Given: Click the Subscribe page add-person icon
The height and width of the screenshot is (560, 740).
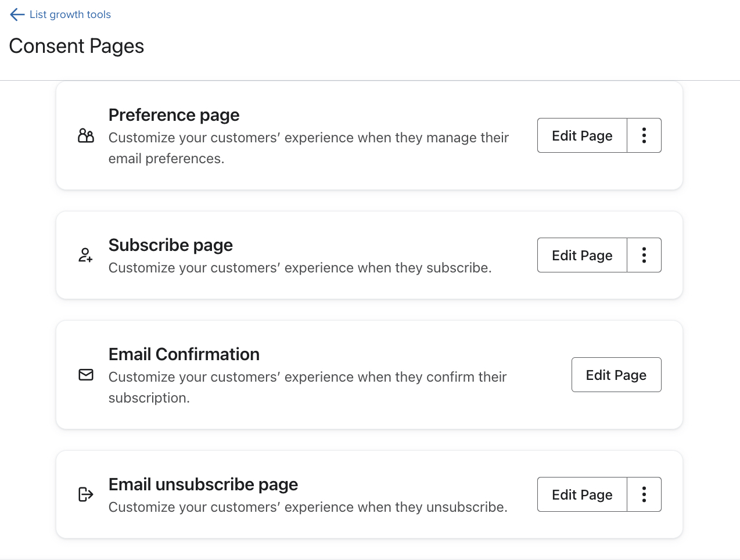Looking at the screenshot, I should click(85, 254).
